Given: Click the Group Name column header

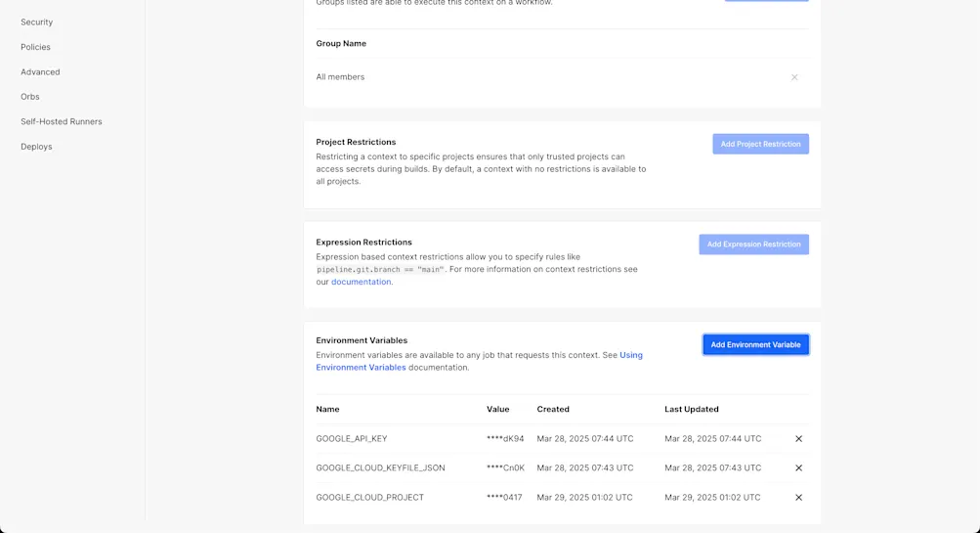Looking at the screenshot, I should tap(341, 43).
